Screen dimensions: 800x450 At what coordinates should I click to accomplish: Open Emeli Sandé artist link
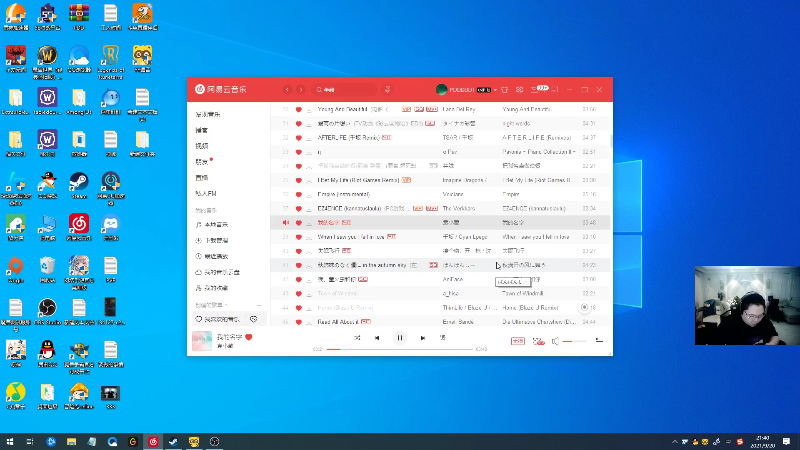click(458, 322)
